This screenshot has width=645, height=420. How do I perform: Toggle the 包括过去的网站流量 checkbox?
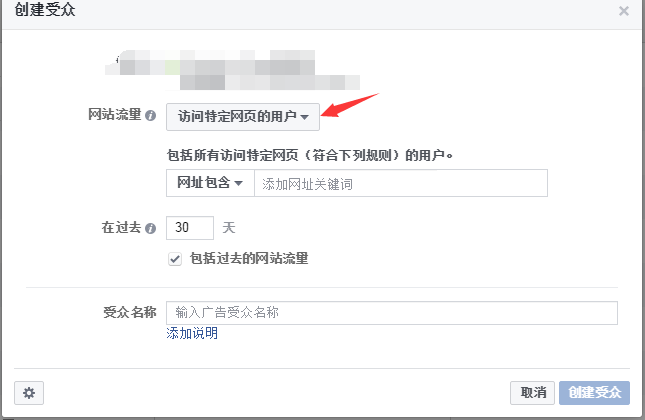[x=175, y=259]
